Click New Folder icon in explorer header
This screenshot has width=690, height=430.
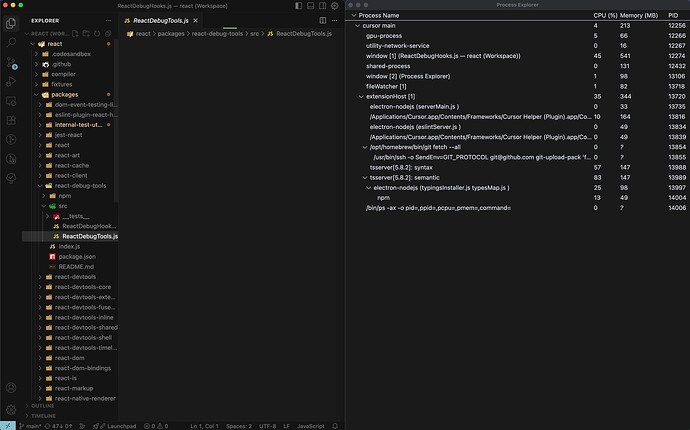(86, 33)
